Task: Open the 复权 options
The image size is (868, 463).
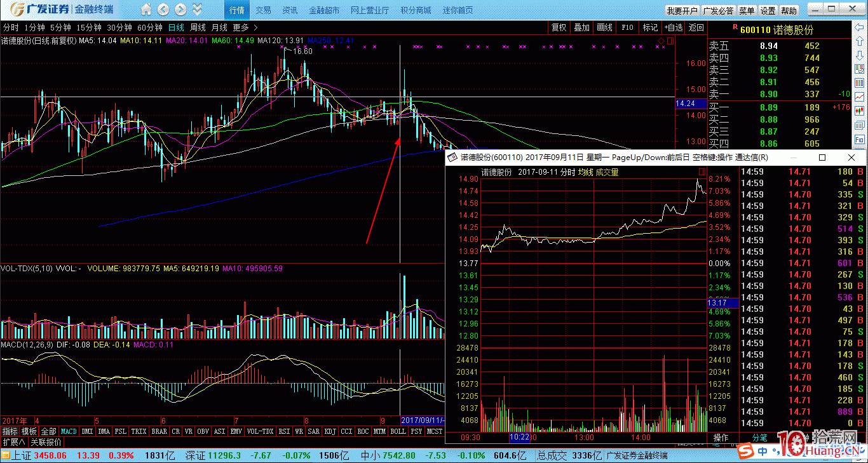Action: pyautogui.click(x=559, y=27)
